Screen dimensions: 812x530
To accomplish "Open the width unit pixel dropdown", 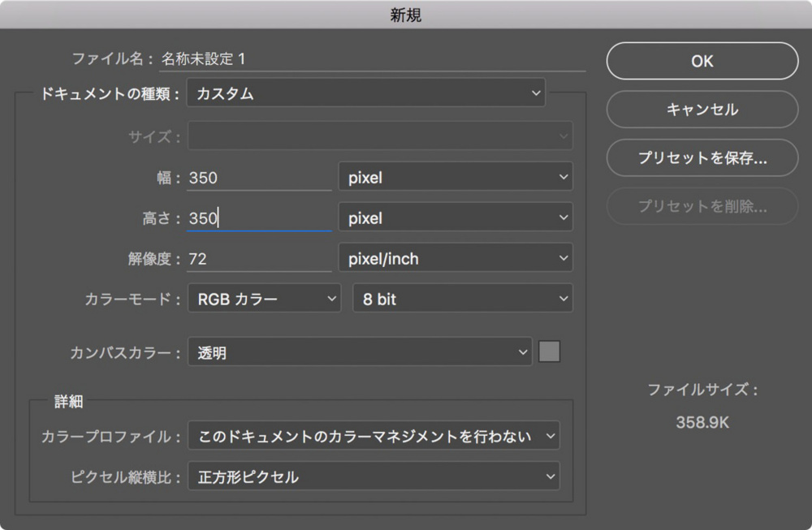I will point(456,177).
